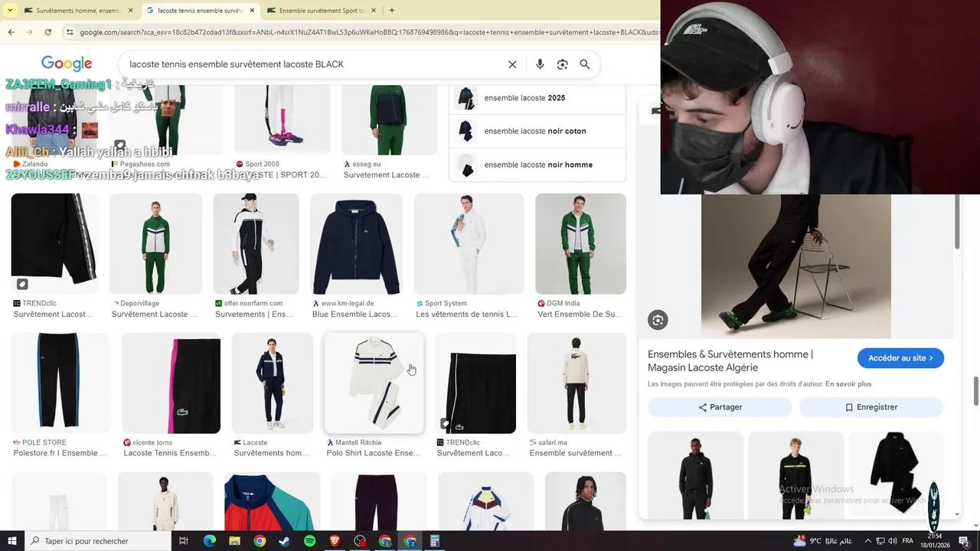Click the main page vertical scrollbar
The height and width of the screenshot is (551, 980).
coord(976,390)
